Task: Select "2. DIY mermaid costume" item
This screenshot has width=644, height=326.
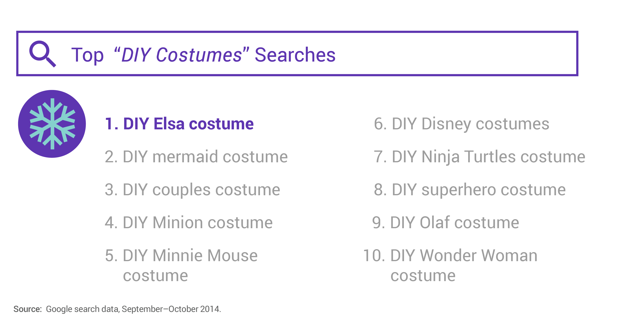Action: 196,157
